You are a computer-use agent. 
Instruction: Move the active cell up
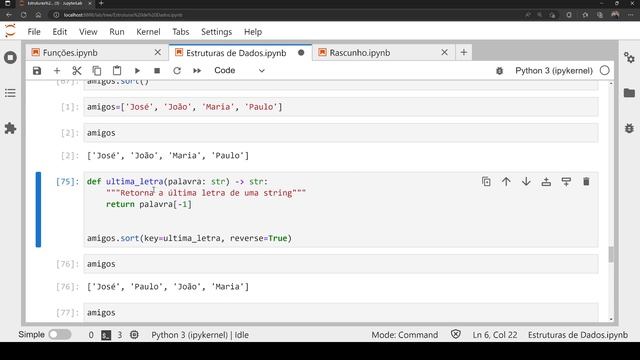(x=506, y=182)
